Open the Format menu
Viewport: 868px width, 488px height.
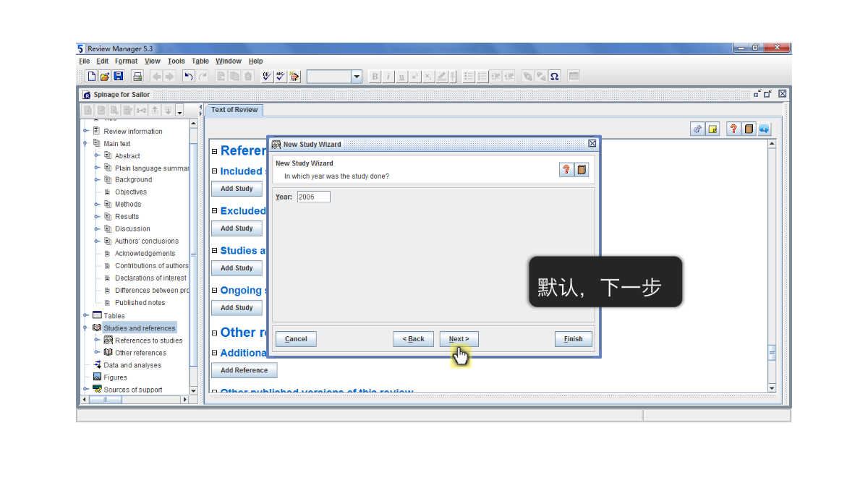tap(126, 61)
